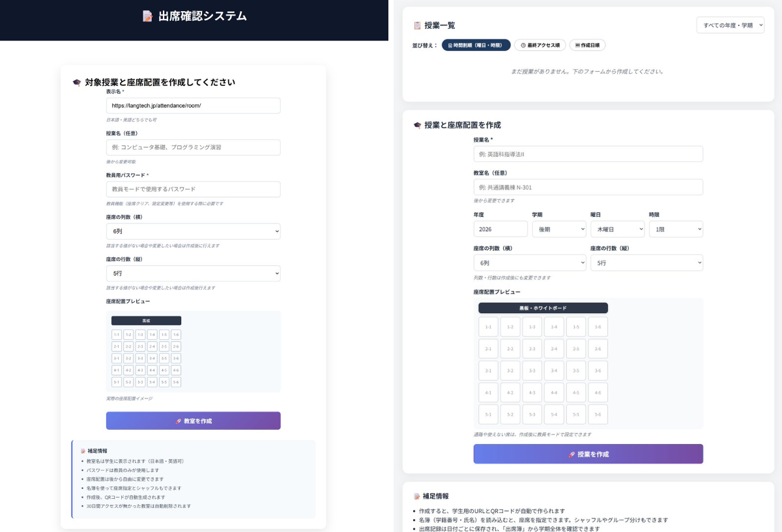Click seat 1-1 in the right page preview
Screen dimensions: 782x532
point(488,327)
